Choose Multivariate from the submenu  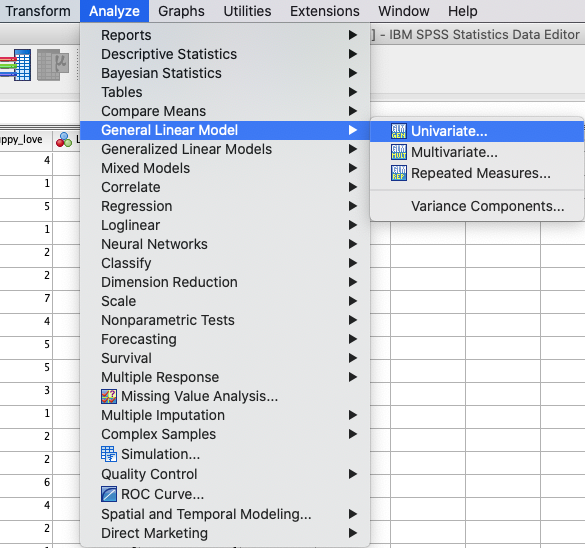477,152
